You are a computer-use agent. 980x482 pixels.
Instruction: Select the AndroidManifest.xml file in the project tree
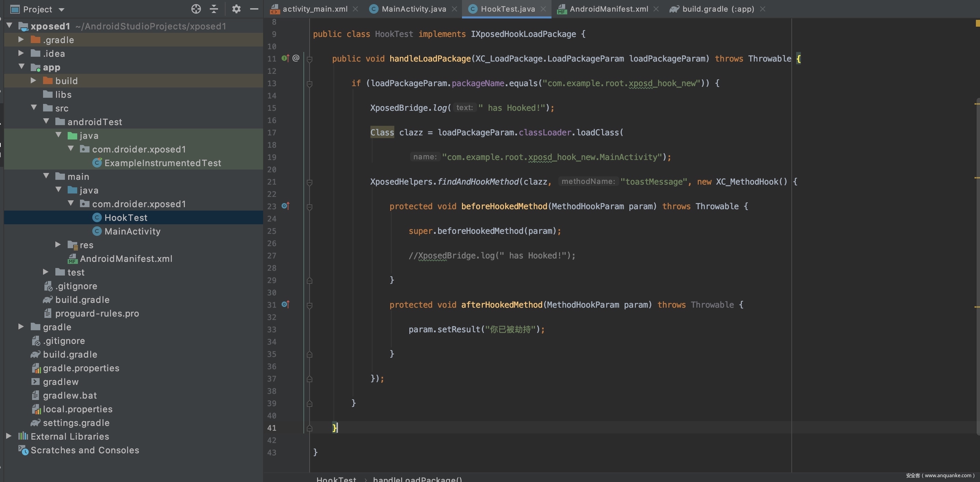click(x=125, y=258)
